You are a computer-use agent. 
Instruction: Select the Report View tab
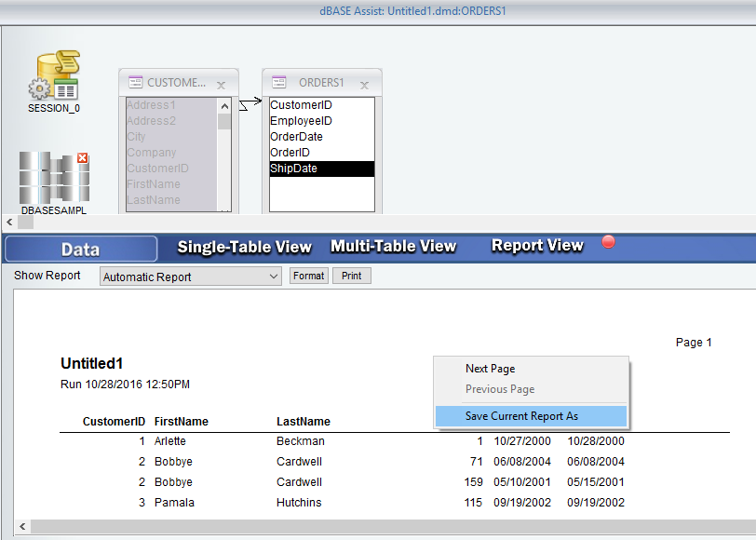tap(537, 246)
